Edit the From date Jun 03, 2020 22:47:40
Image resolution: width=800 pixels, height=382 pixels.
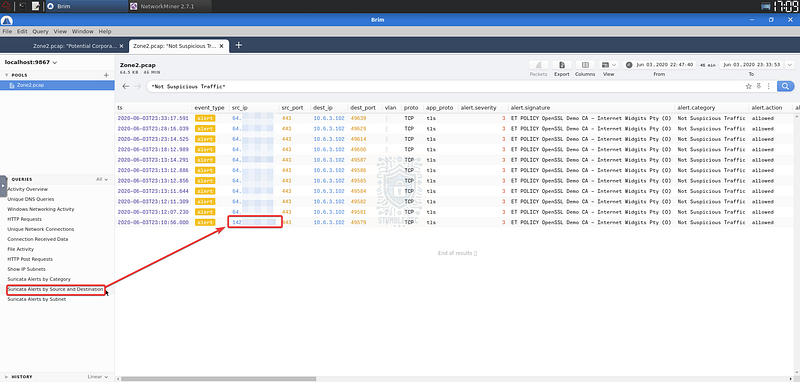(664, 65)
